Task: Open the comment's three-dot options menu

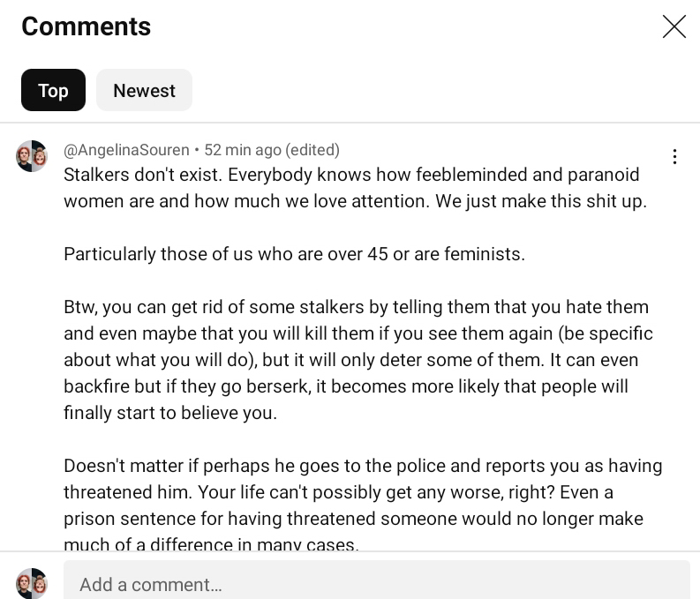Action: point(674,157)
